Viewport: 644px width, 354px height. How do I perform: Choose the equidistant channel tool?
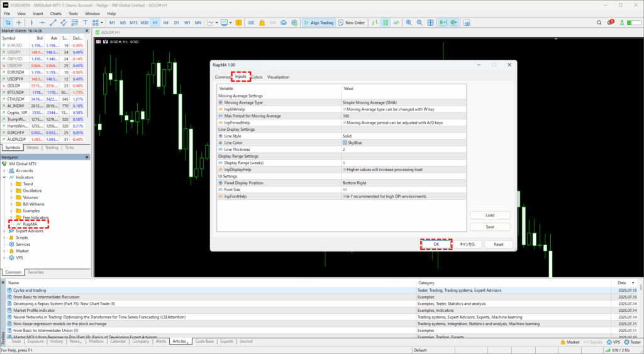pos(64,23)
